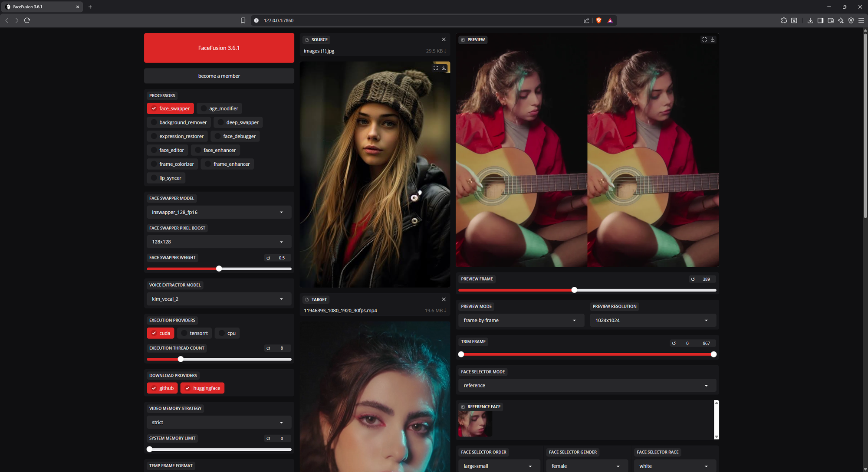Image resolution: width=868 pixels, height=472 pixels.
Task: Open the Voice Extractor Model dropdown
Action: [219, 299]
